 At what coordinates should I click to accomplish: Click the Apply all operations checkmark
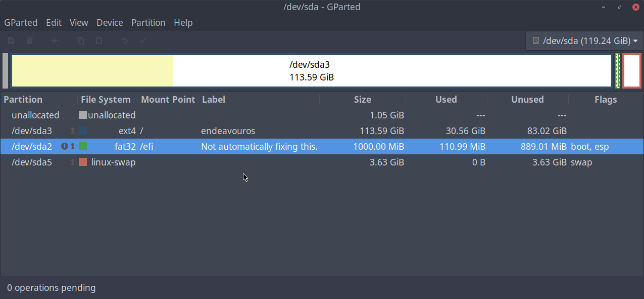click(x=143, y=40)
